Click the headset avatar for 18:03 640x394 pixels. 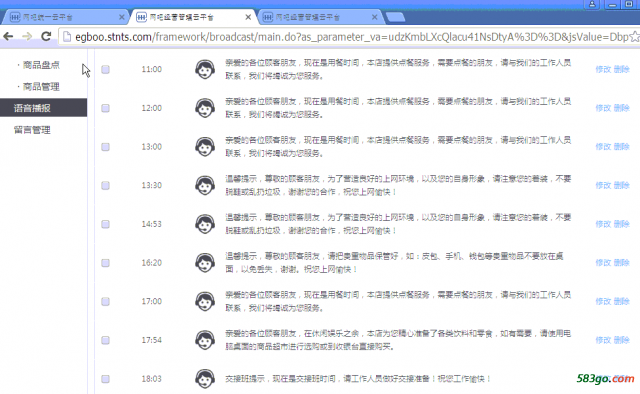click(205, 379)
